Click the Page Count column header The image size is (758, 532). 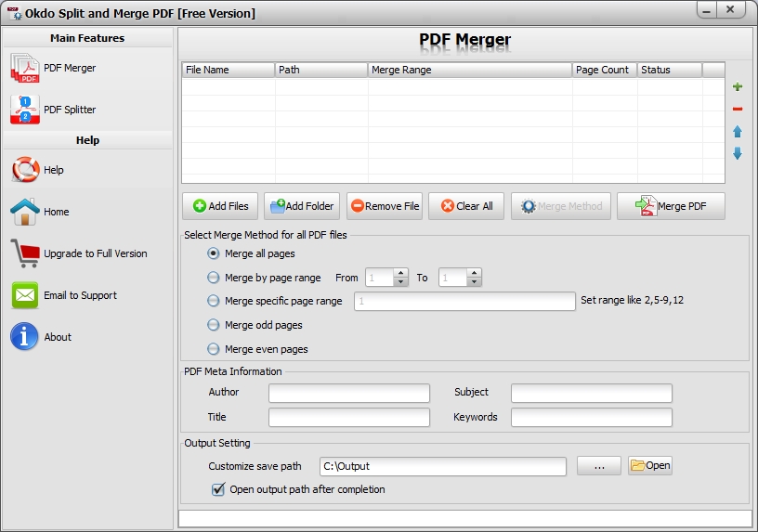pos(605,70)
